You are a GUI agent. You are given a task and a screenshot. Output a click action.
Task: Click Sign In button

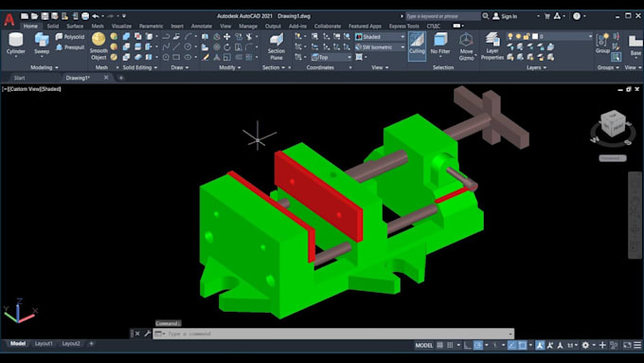pyautogui.click(x=505, y=16)
